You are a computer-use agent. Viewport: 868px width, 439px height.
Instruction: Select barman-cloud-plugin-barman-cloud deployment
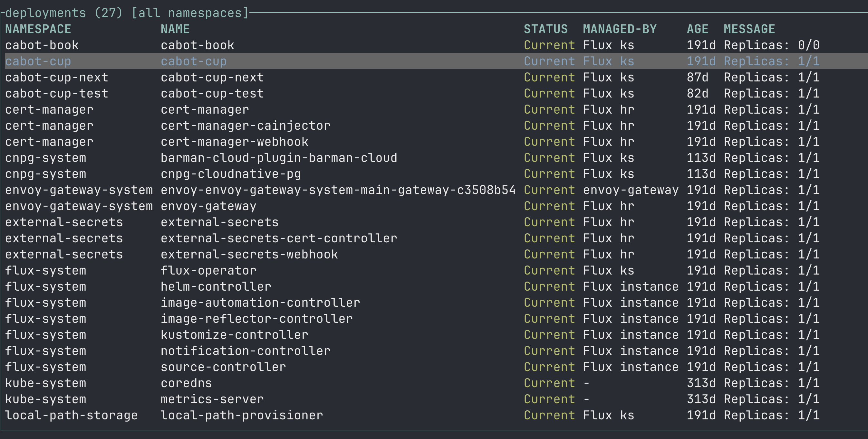[x=279, y=158]
